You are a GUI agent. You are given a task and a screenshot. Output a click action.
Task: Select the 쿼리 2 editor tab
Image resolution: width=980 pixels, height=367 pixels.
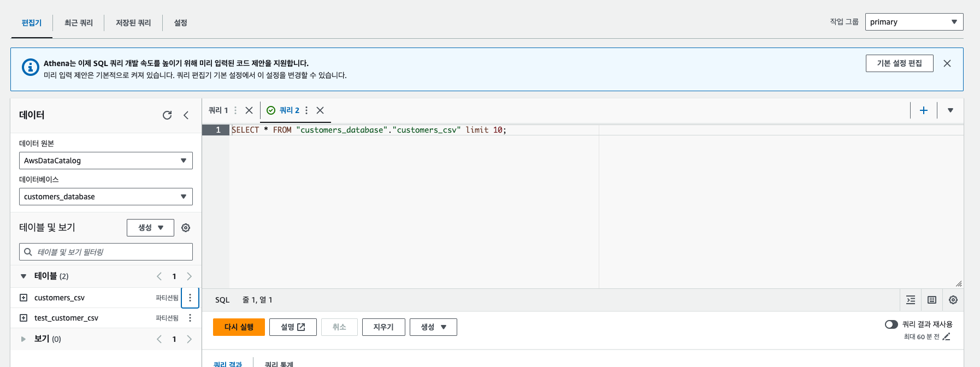pos(289,110)
